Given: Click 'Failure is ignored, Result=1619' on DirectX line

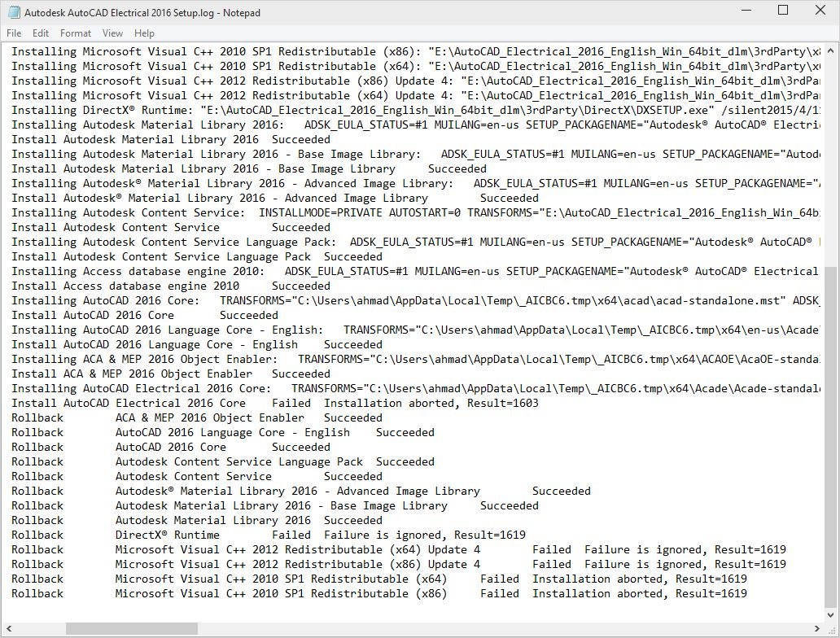Looking at the screenshot, I should (x=425, y=535).
